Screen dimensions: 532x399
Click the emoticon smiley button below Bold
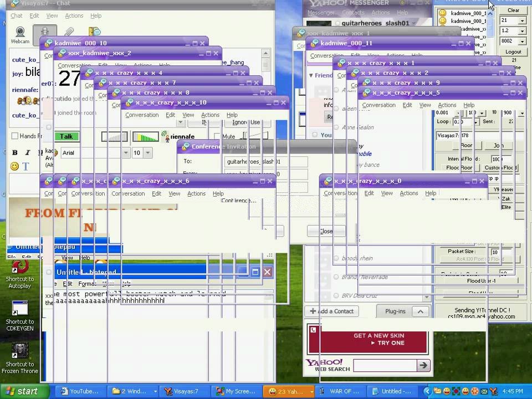point(14,166)
